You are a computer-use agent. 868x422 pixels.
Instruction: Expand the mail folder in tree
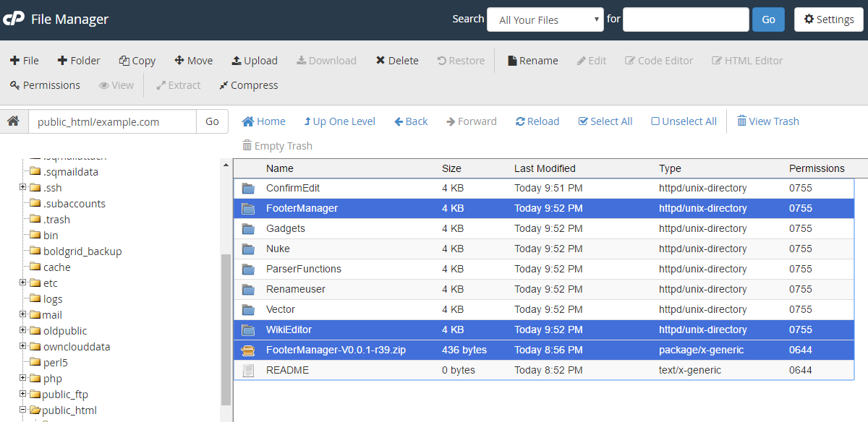click(23, 314)
